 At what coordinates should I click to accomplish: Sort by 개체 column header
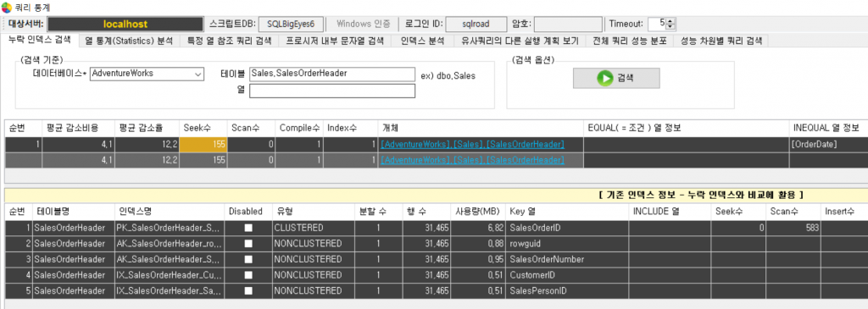point(481,128)
